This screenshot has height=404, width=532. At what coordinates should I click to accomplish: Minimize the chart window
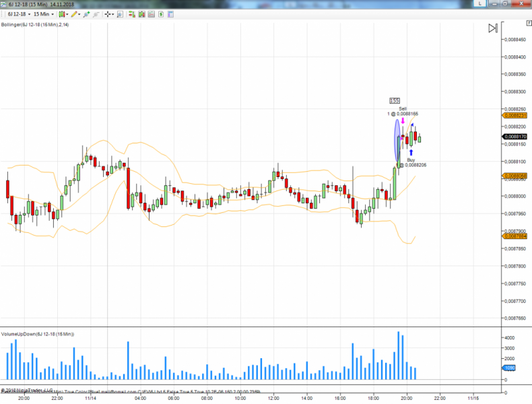(494, 3)
